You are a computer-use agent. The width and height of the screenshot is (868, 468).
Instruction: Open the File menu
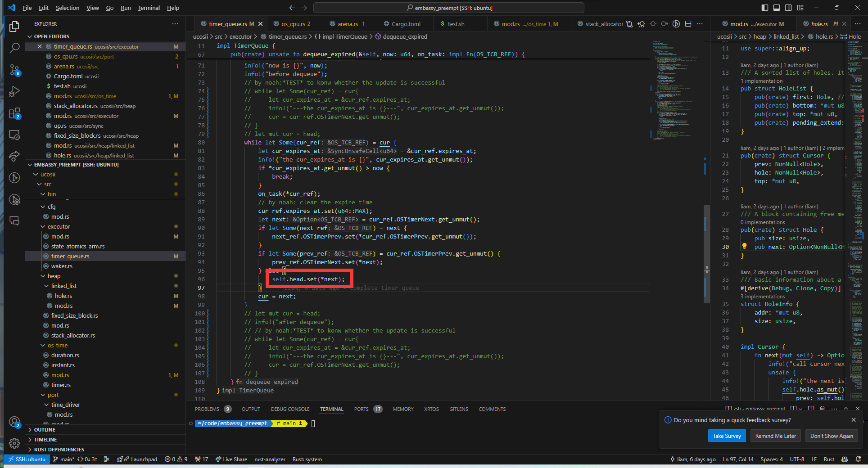point(27,8)
